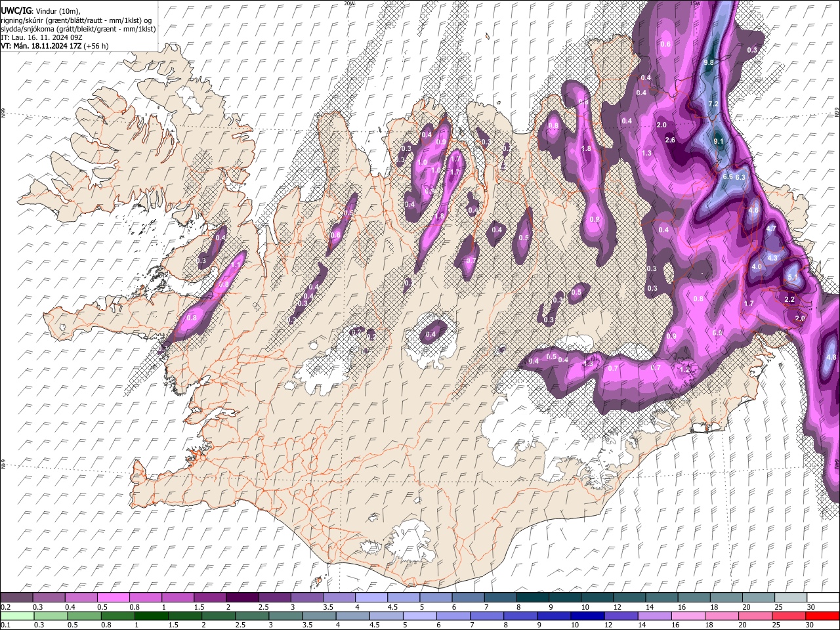The image size is (840, 630).
Task: Click the 'IT: Lau. 16. 11. 2024 09Z' line
Action: click(41, 37)
